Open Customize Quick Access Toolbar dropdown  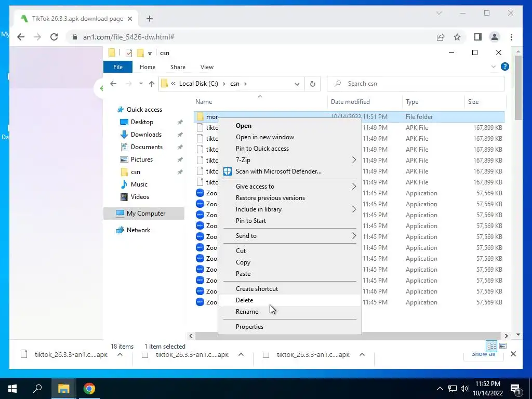click(150, 54)
